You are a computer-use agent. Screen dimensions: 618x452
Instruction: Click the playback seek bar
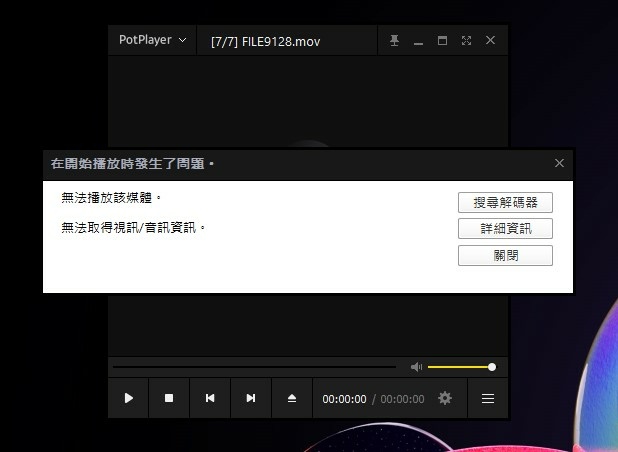(x=254, y=367)
